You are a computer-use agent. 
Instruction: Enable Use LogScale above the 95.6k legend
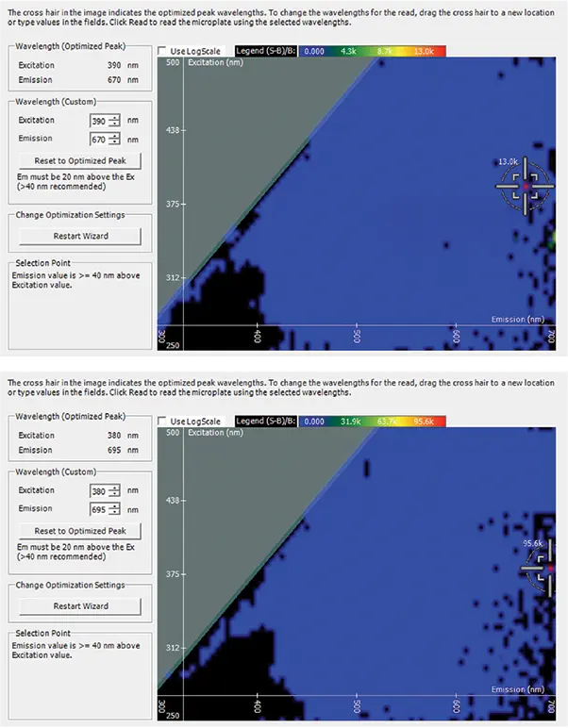coord(164,422)
